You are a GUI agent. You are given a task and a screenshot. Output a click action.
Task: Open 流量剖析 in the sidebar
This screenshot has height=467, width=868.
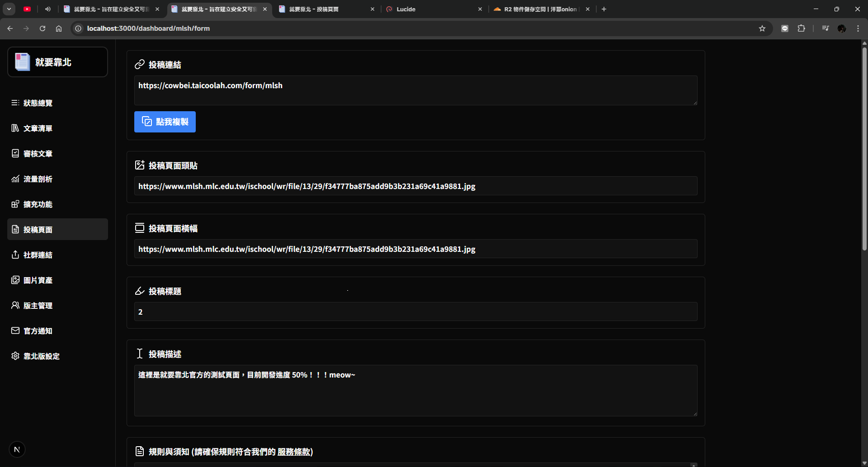coord(57,179)
